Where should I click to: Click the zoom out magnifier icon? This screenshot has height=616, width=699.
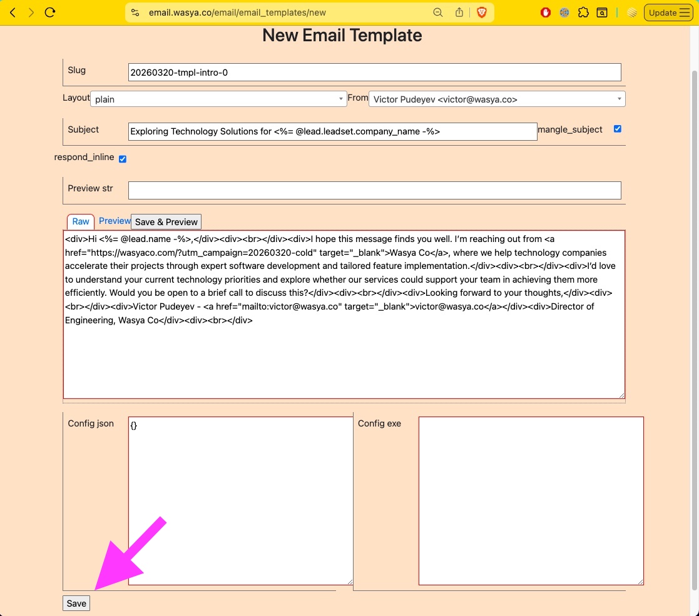tap(438, 13)
